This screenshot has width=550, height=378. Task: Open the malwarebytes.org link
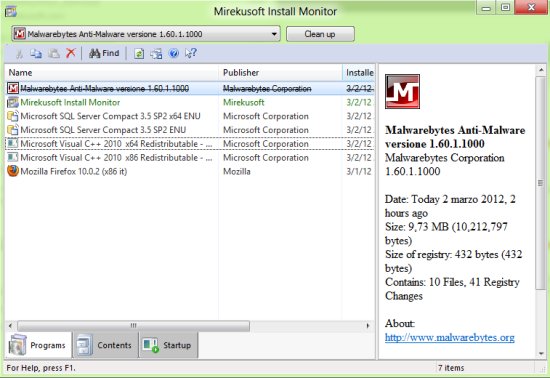(x=450, y=338)
